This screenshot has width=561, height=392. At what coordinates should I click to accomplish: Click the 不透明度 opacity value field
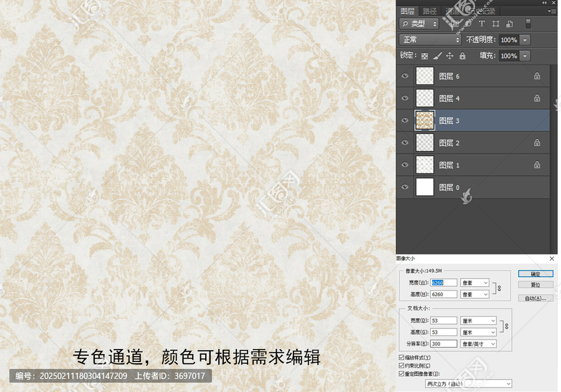point(509,40)
